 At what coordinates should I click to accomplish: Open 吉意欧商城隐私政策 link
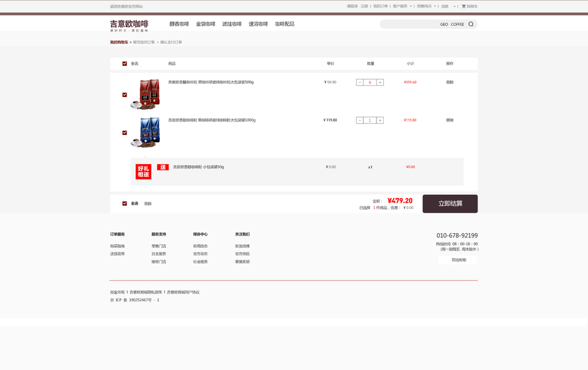(x=146, y=292)
